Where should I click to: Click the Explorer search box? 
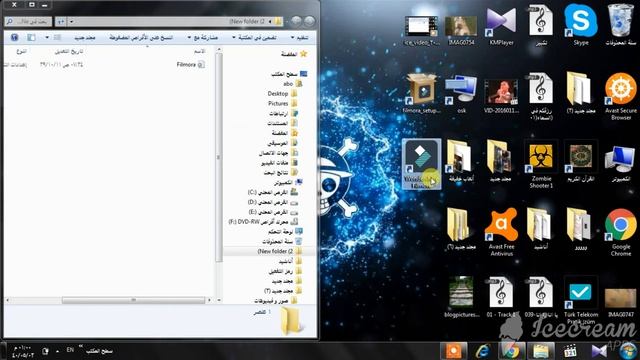(x=28, y=21)
